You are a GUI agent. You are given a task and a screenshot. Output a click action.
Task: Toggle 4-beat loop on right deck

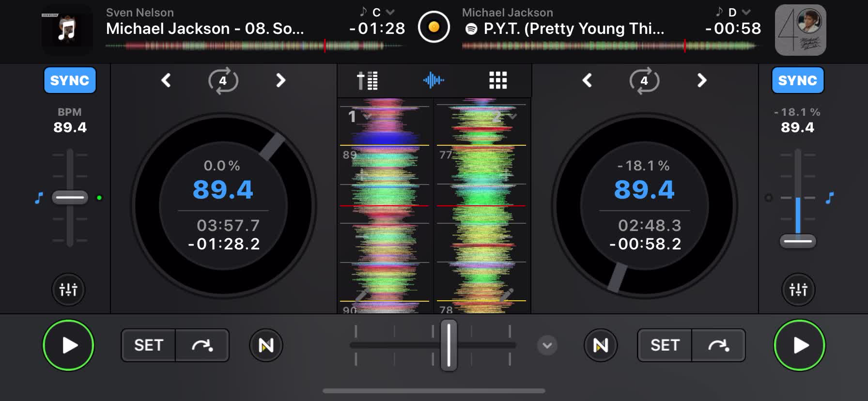tap(644, 80)
